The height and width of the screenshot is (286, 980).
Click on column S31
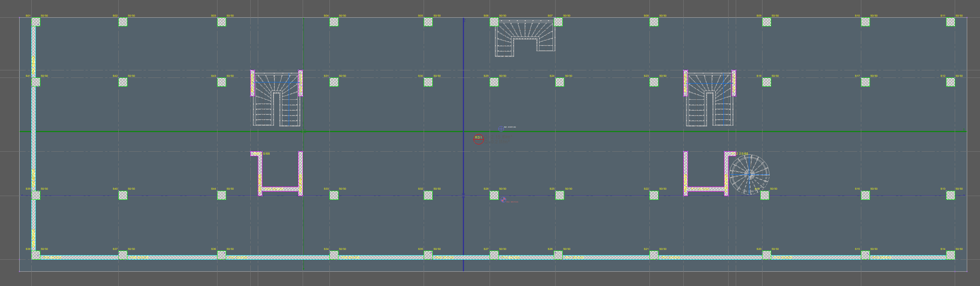click(334, 82)
